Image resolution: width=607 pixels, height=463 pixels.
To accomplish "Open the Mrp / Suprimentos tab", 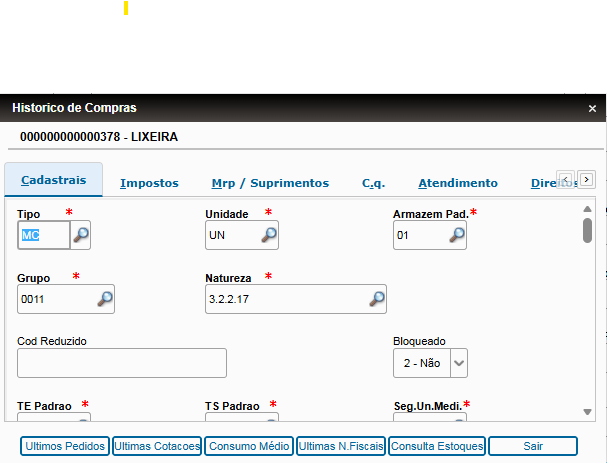I will tap(270, 183).
